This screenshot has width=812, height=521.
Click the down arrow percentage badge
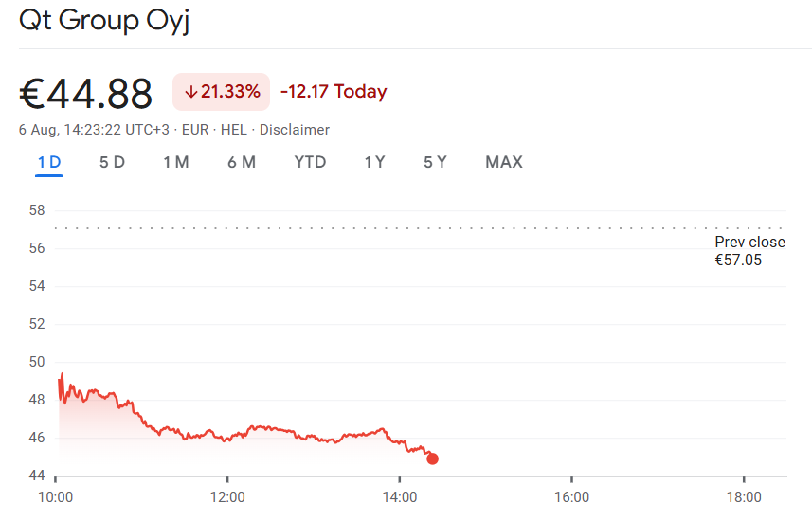[x=221, y=92]
